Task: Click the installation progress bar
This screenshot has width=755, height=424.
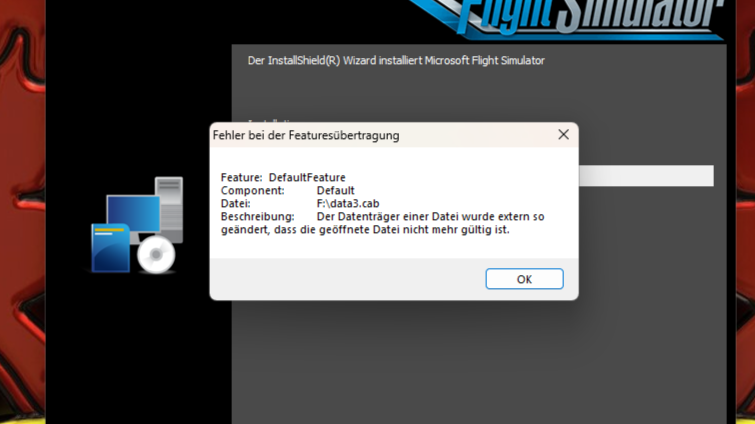Action: [x=646, y=176]
